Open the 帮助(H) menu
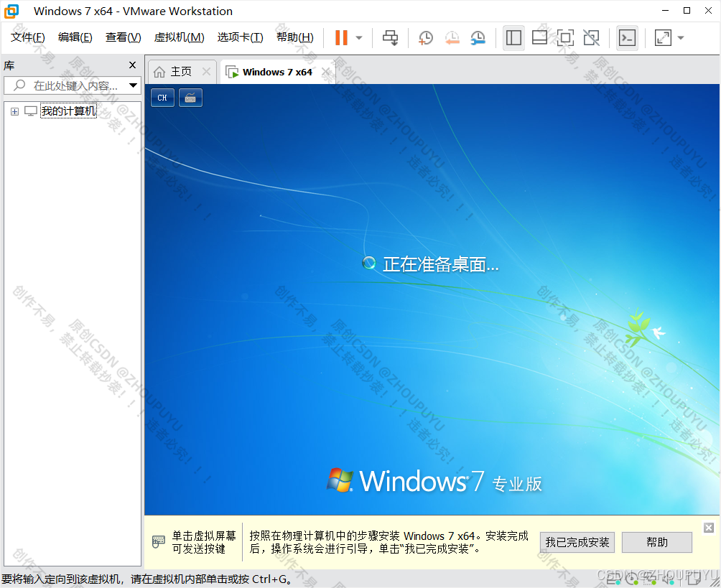 point(294,37)
